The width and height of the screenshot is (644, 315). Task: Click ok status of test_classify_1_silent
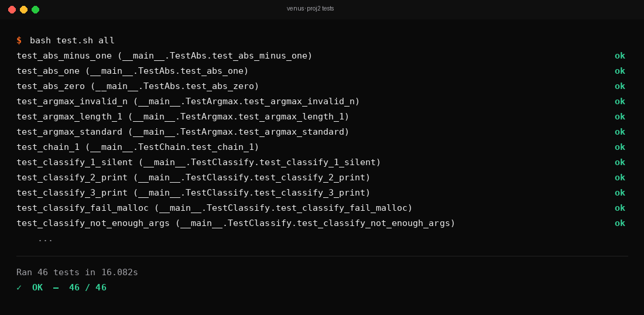click(619, 162)
